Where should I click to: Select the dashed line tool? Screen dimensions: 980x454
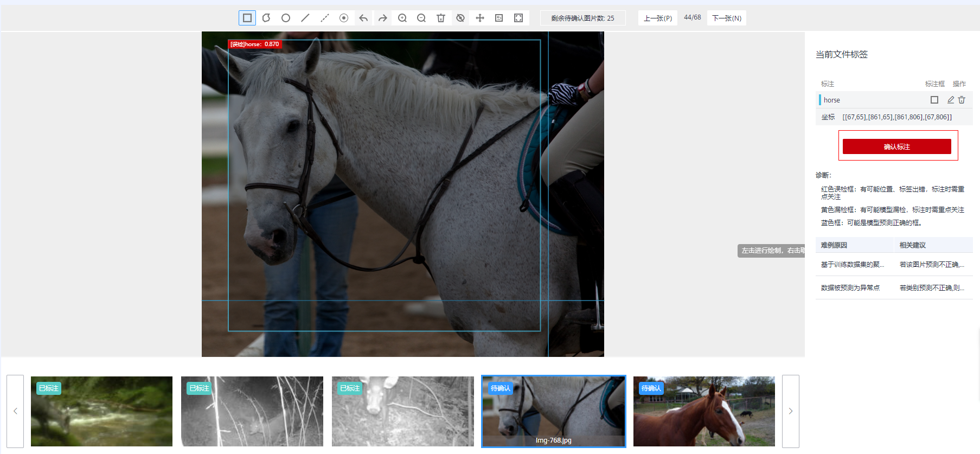pyautogui.click(x=325, y=18)
